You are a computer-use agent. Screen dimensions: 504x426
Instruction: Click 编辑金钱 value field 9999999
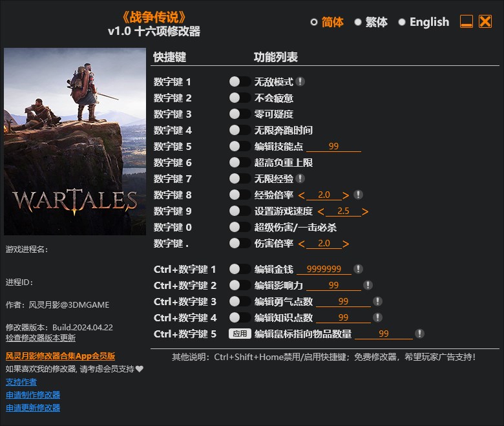pos(324,269)
